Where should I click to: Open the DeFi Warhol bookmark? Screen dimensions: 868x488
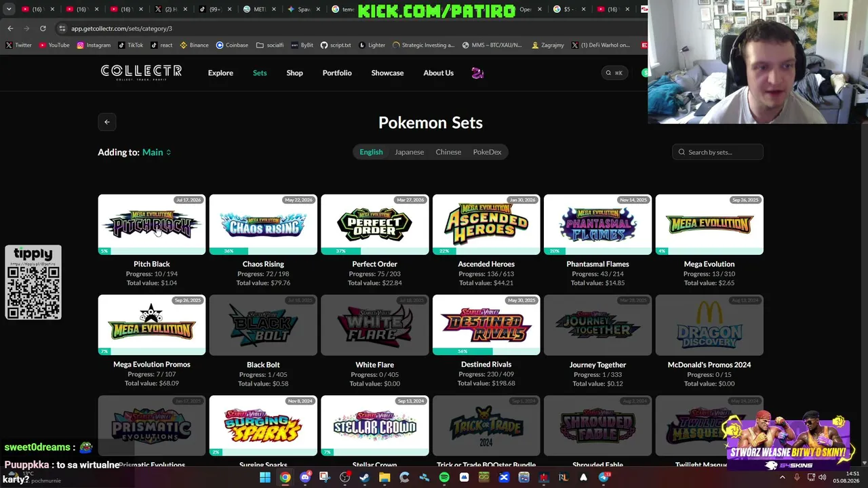click(x=601, y=45)
